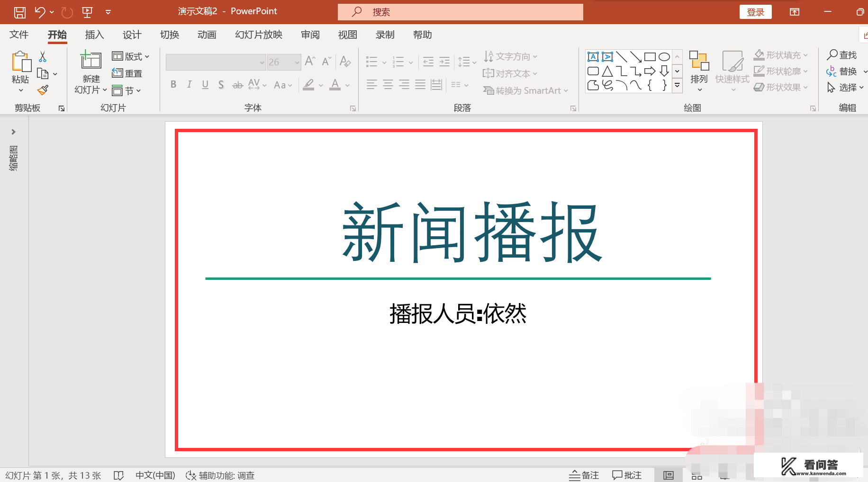868x482 pixels.
Task: Toggle bold formatting
Action: pyautogui.click(x=173, y=84)
